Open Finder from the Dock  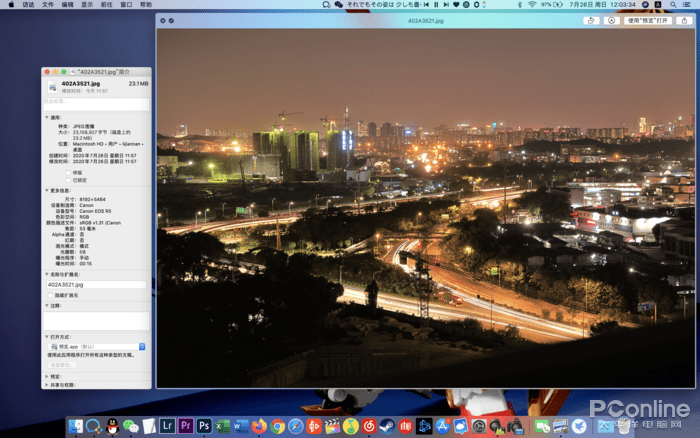coord(75,426)
